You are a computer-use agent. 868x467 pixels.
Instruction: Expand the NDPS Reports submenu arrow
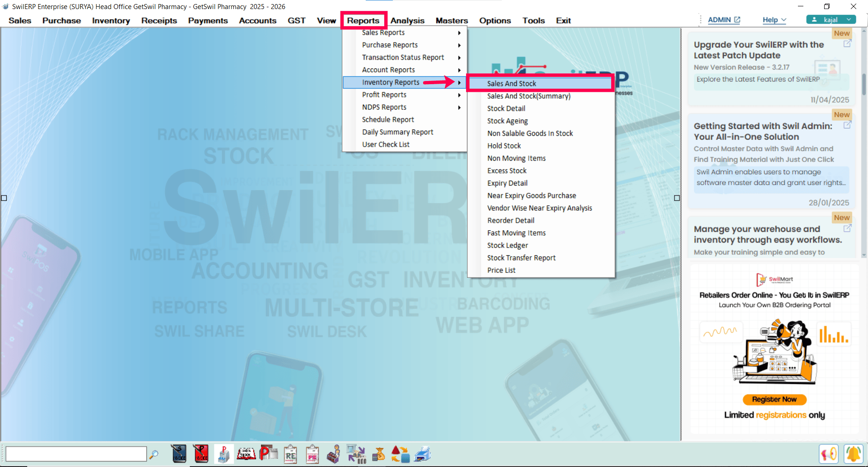tap(459, 108)
